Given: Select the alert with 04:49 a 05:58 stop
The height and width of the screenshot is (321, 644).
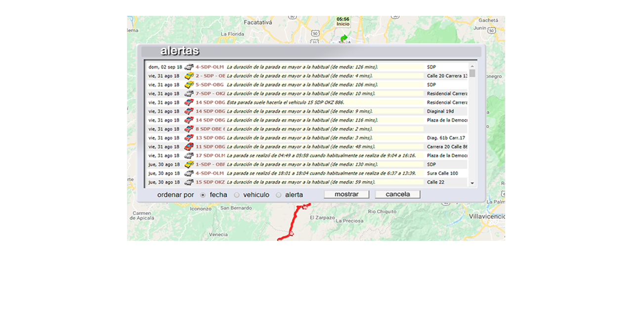Looking at the screenshot, I should point(321,156).
